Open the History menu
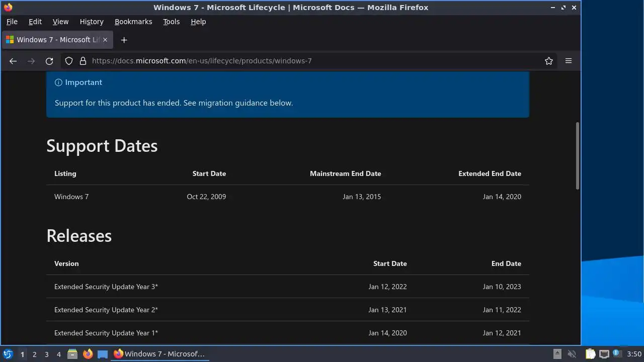 [x=92, y=22]
